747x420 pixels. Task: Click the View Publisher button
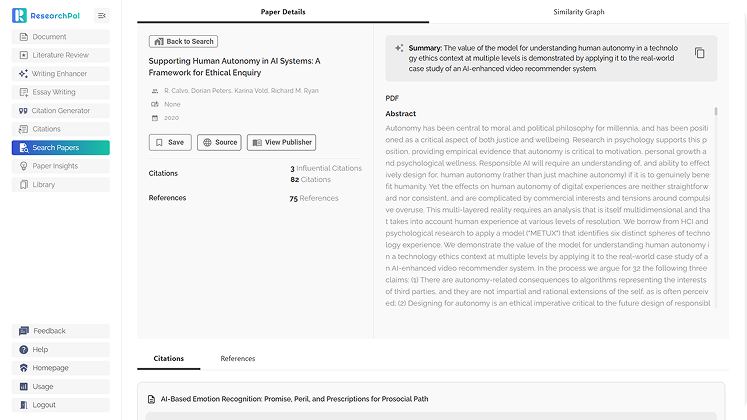tap(281, 142)
